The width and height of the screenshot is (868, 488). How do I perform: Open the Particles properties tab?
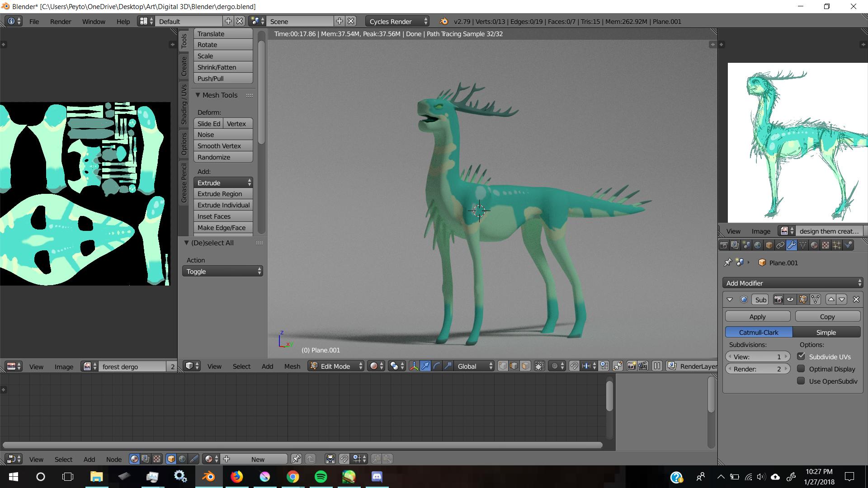tap(837, 245)
